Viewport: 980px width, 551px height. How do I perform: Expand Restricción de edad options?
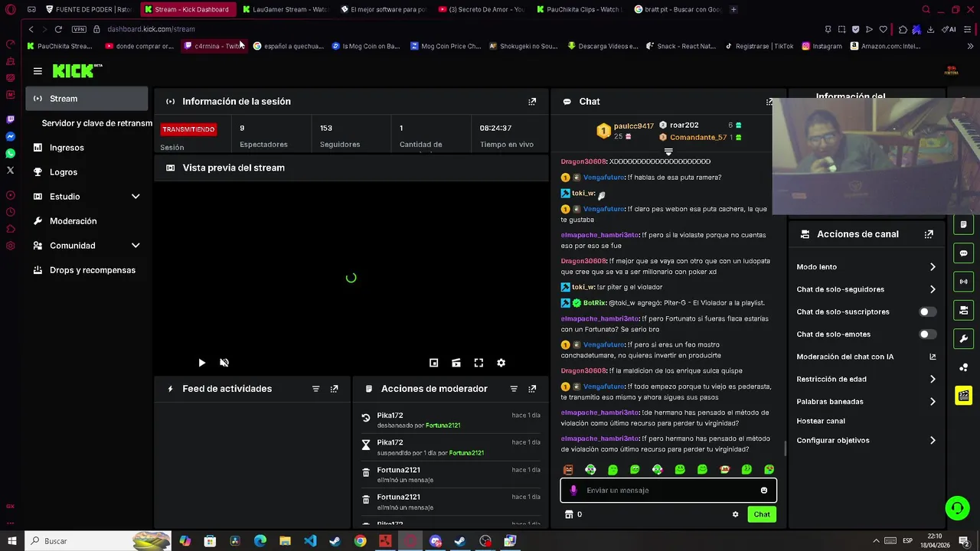point(933,379)
